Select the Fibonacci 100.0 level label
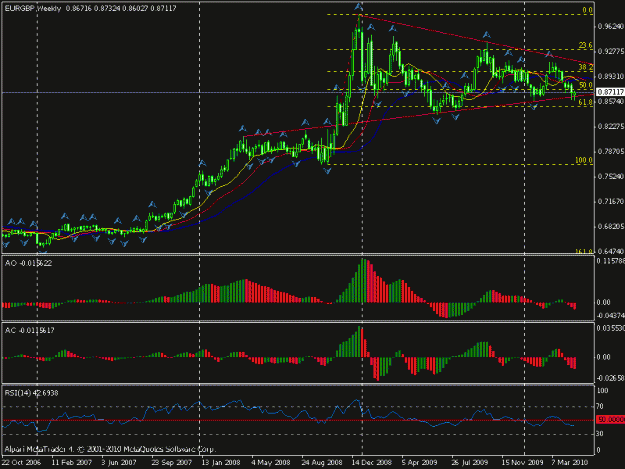The height and width of the screenshot is (469, 625). pos(584,161)
